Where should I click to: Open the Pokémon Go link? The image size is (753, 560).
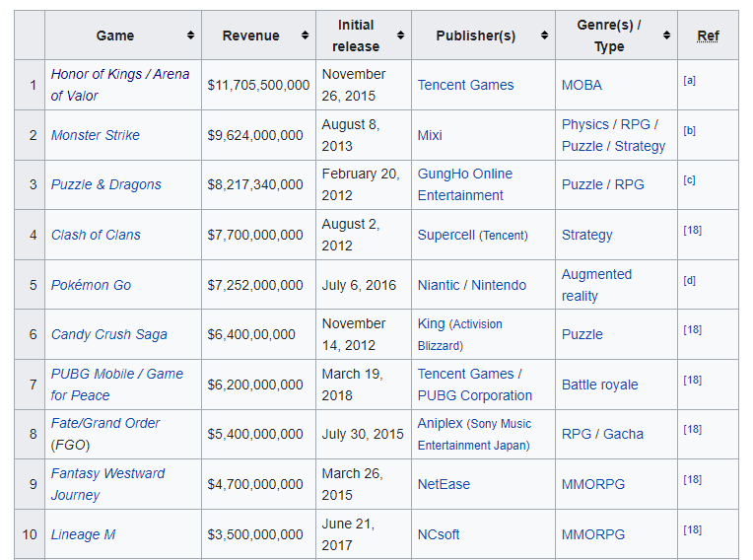(x=91, y=285)
